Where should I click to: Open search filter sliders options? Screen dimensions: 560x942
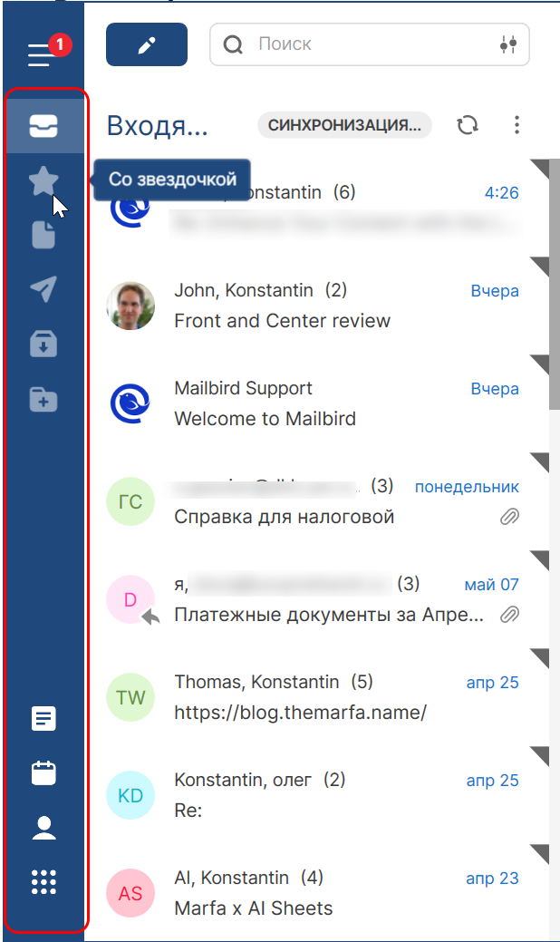tap(508, 44)
